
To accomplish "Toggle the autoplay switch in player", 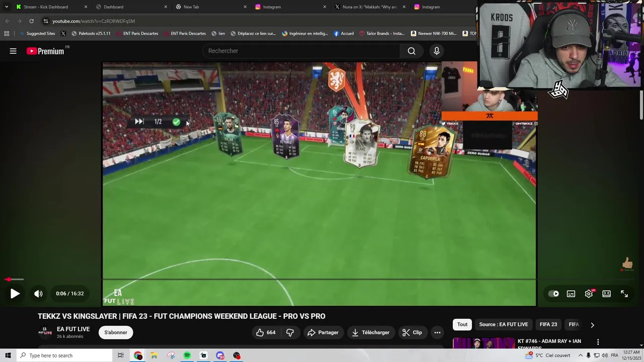I will (553, 294).
